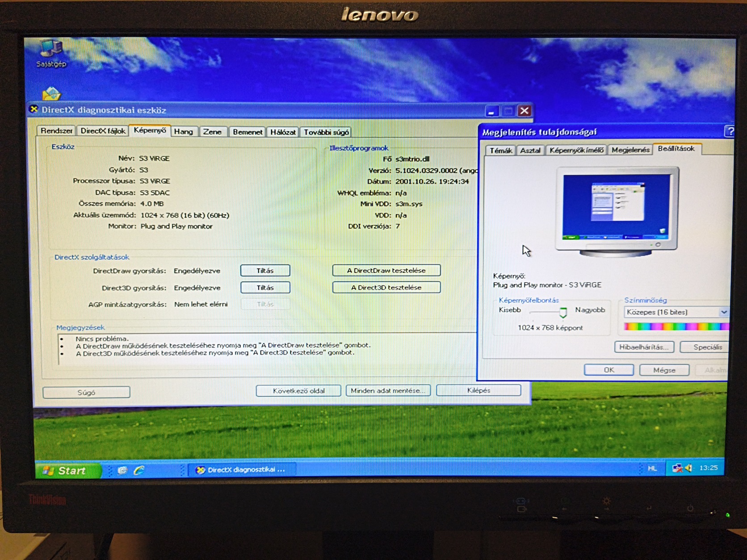Click the 13:25 system clock
Screen dimensions: 747x560
point(709,468)
